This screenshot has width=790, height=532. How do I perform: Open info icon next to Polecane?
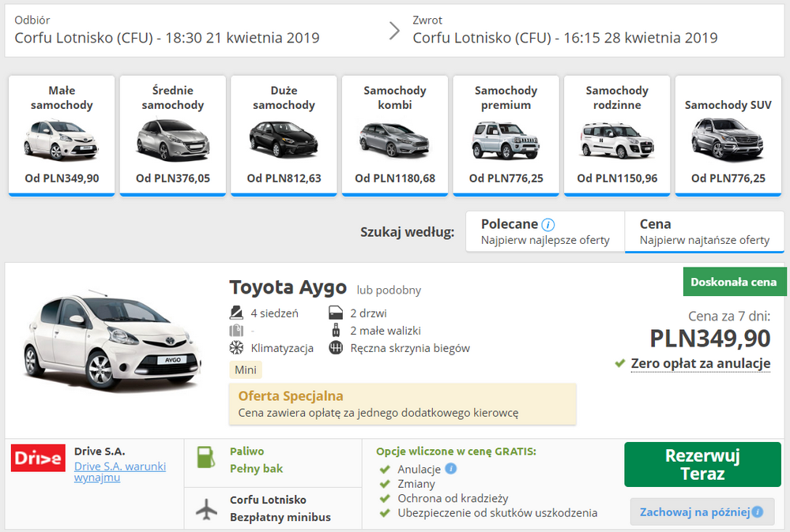(547, 224)
